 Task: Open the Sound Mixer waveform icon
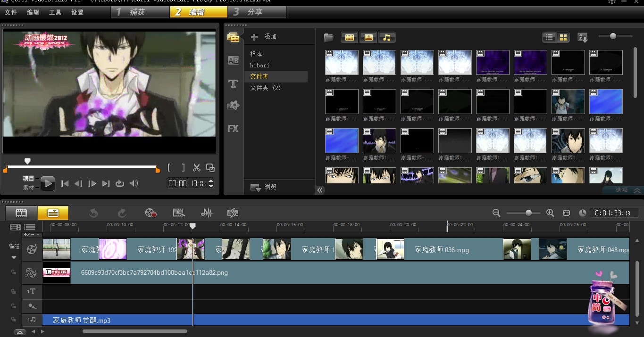coord(207,213)
